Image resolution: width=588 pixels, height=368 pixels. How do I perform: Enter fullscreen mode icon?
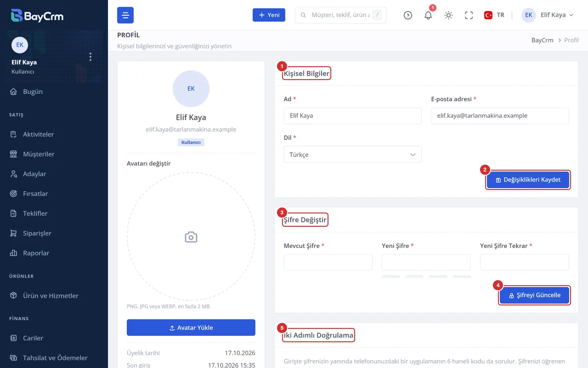(469, 15)
